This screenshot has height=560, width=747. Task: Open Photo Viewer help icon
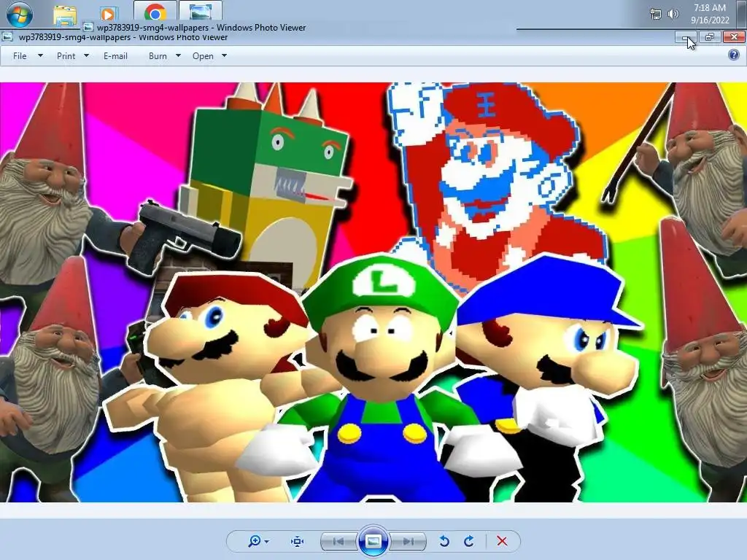pos(734,55)
